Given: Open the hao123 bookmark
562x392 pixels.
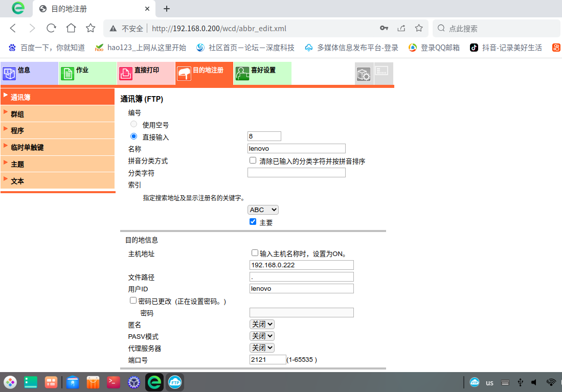Looking at the screenshot, I should (x=140, y=48).
